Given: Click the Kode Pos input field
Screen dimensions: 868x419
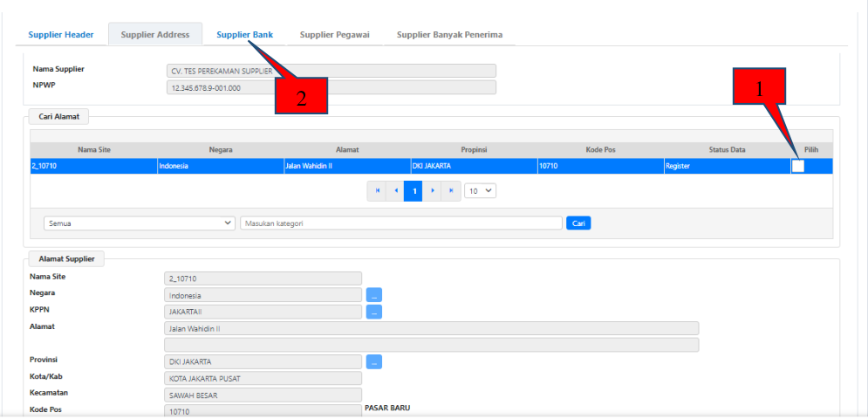Looking at the screenshot, I should [263, 410].
